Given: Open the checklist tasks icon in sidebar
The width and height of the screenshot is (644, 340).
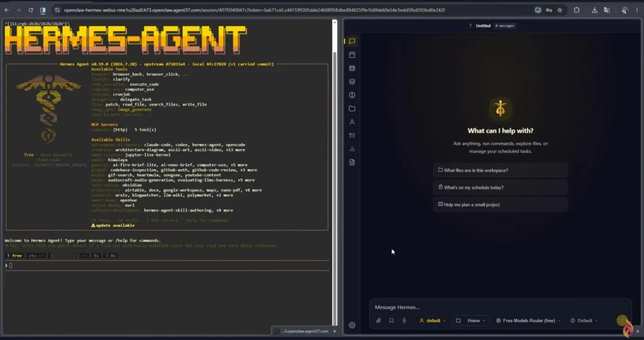Looking at the screenshot, I should pyautogui.click(x=352, y=135).
